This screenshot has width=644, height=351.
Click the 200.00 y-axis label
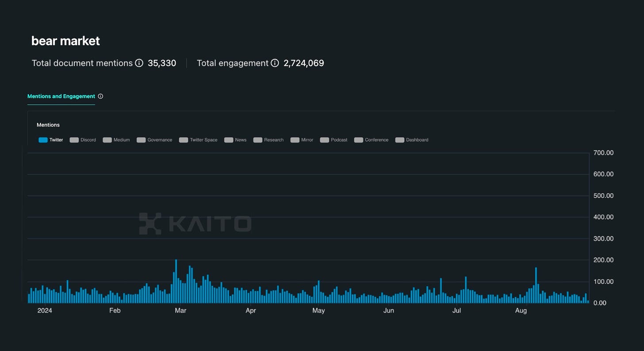coord(604,260)
